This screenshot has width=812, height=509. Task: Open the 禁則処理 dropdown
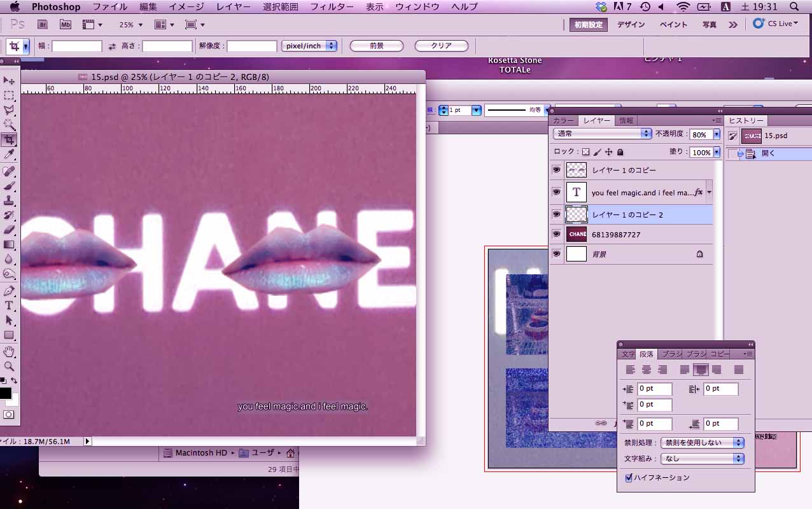pos(703,443)
